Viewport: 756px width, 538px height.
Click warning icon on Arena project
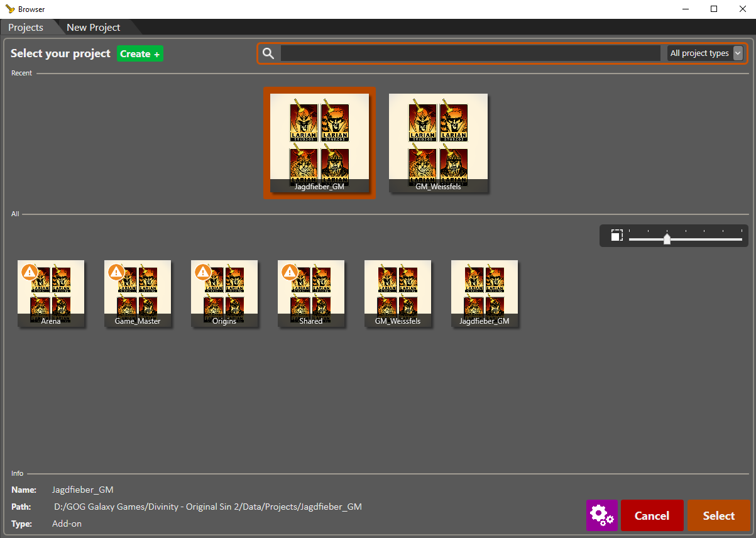[x=29, y=272]
